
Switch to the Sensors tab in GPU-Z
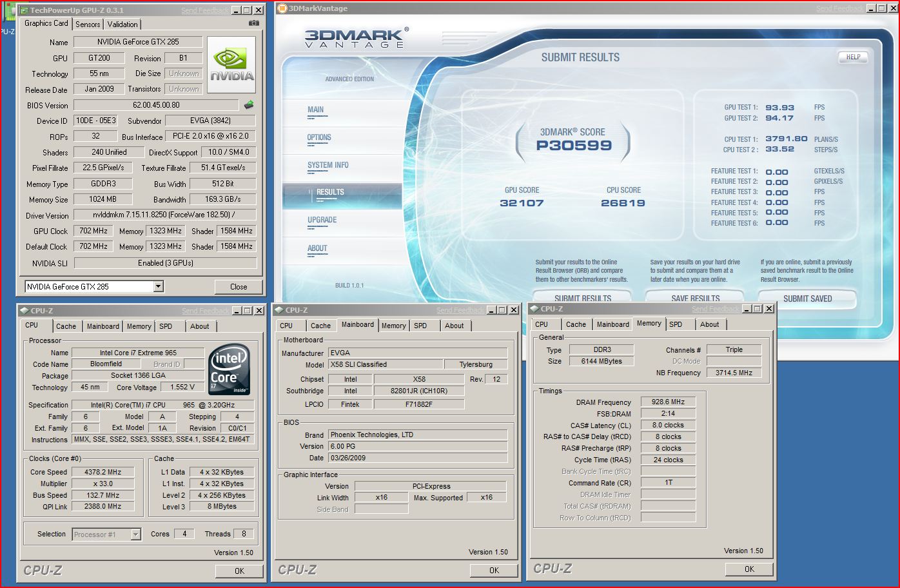(88, 24)
